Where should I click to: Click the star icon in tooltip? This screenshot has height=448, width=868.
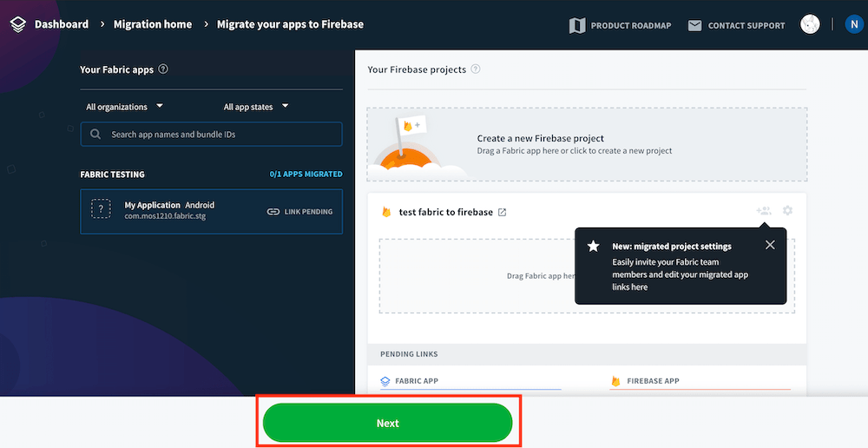coord(594,246)
